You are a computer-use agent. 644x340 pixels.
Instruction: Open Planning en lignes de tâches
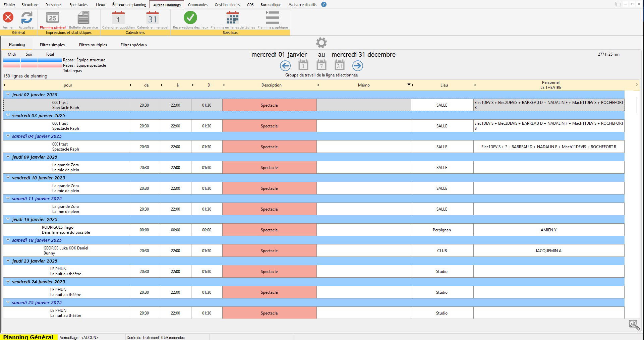(233, 17)
